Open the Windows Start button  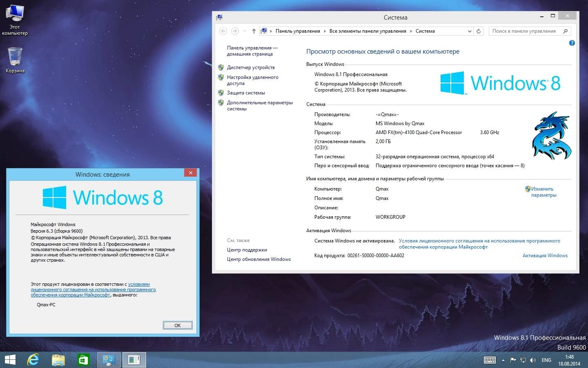point(10,360)
